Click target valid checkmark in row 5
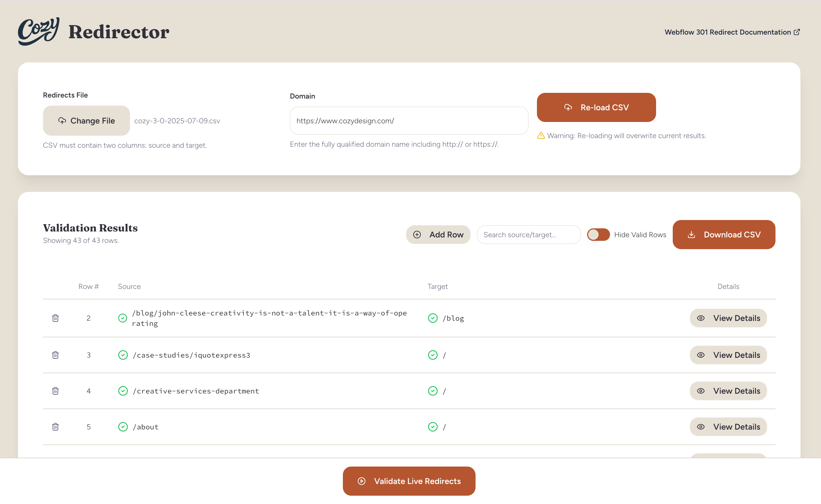This screenshot has width=821, height=504. 433,427
